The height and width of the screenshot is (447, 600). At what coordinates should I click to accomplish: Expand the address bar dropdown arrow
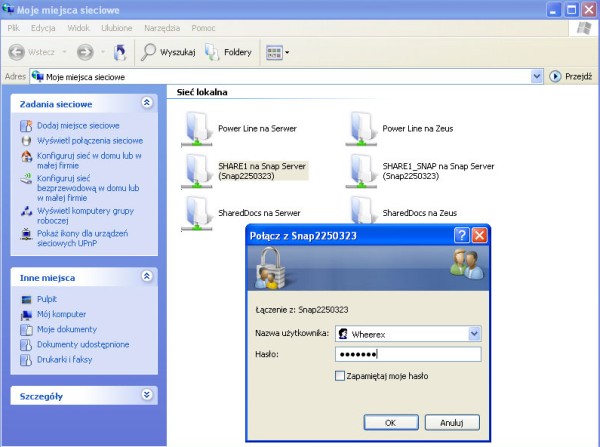[538, 76]
